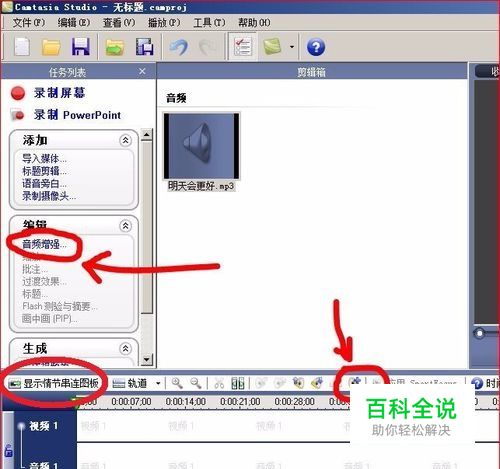This screenshot has height=469, width=500.
Task: Click the audio enhancement icon left of the 应用 SmartFocus button on timeline toolbar
Action: pyautogui.click(x=355, y=383)
